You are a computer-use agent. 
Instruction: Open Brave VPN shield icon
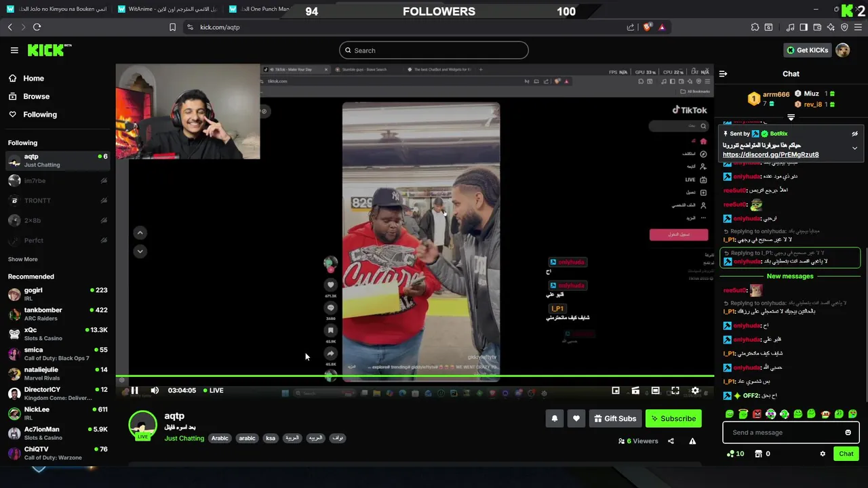tap(844, 27)
